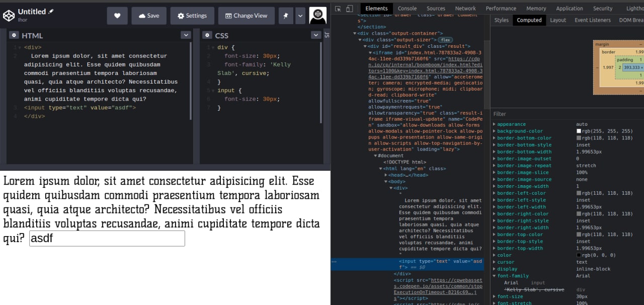This screenshot has height=305, width=644.
Task: Open the Memory tab
Action: (x=536, y=9)
